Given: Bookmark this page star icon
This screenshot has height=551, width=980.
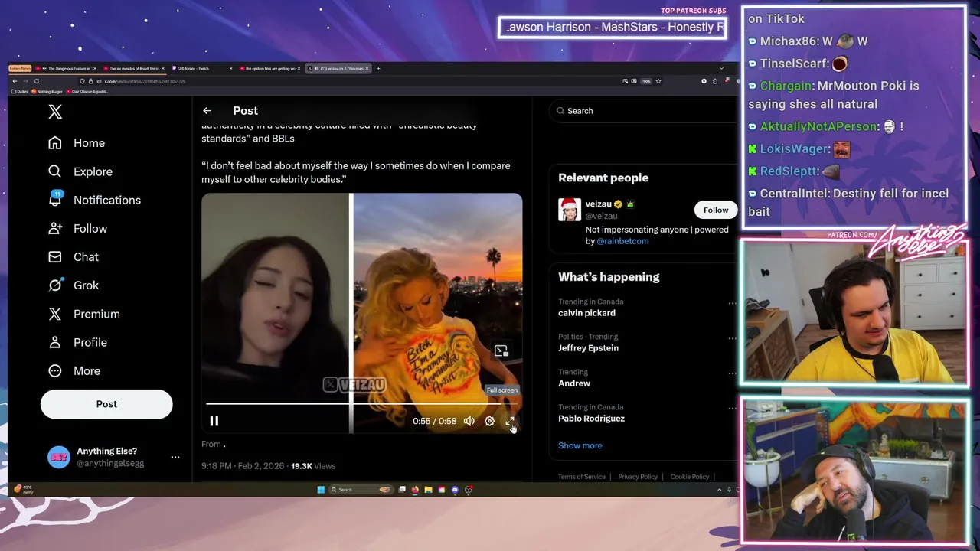Looking at the screenshot, I should tap(658, 81).
